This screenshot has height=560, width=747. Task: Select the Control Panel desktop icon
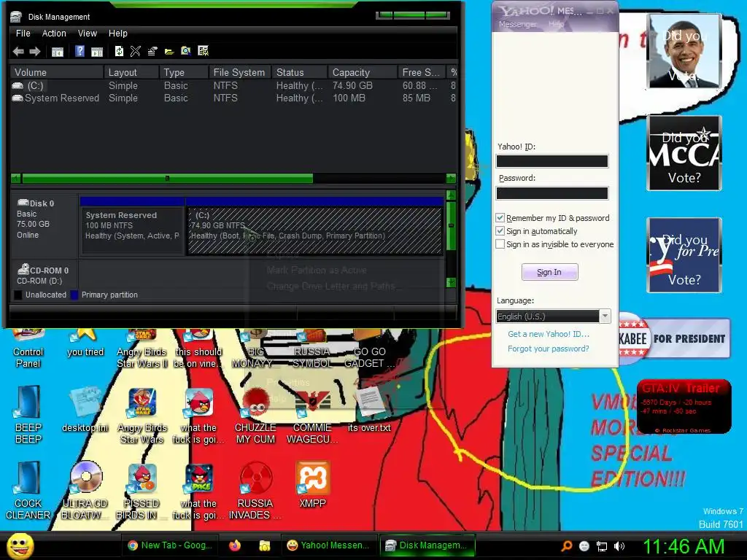pos(28,349)
